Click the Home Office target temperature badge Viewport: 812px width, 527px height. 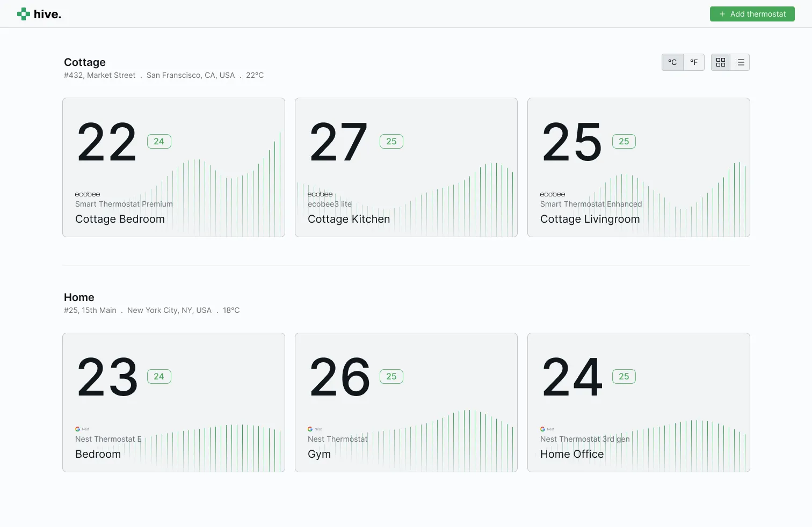pyautogui.click(x=624, y=377)
